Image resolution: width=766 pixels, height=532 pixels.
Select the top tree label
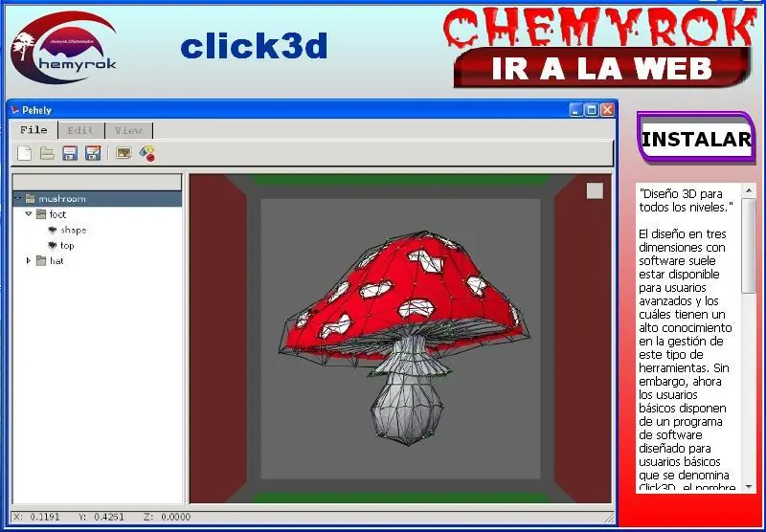pos(67,246)
